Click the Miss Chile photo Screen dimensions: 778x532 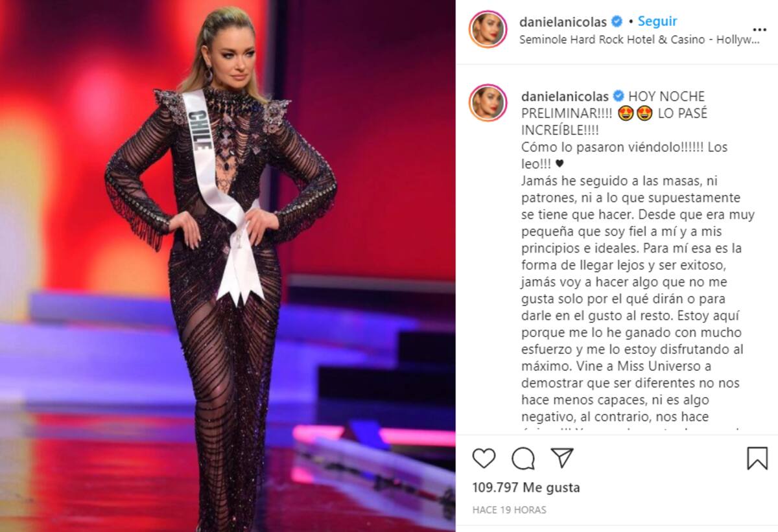[x=228, y=266]
